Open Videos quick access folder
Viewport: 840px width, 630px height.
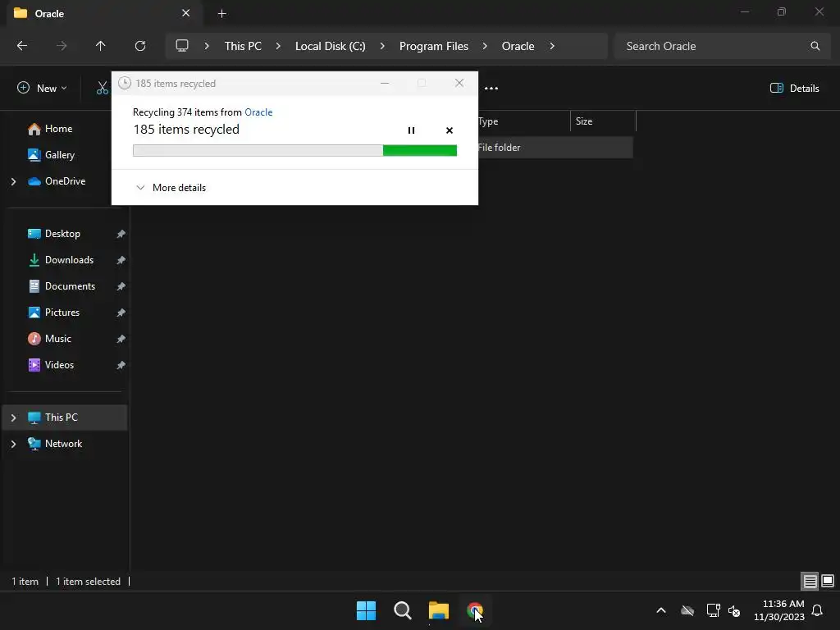[x=59, y=365]
